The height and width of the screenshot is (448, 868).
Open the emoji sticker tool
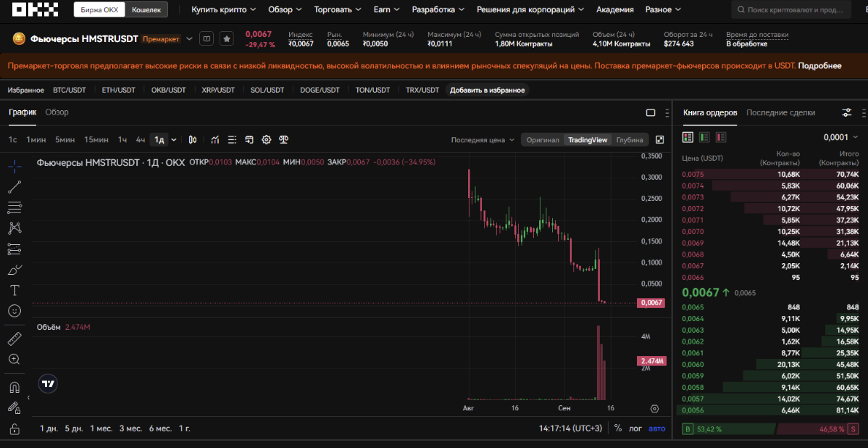coord(14,311)
